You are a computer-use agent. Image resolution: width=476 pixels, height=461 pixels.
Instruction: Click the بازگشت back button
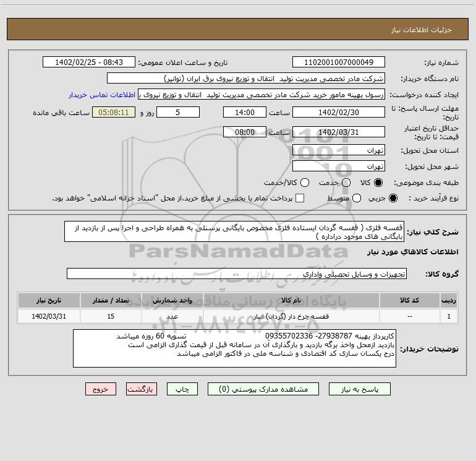tap(142, 389)
